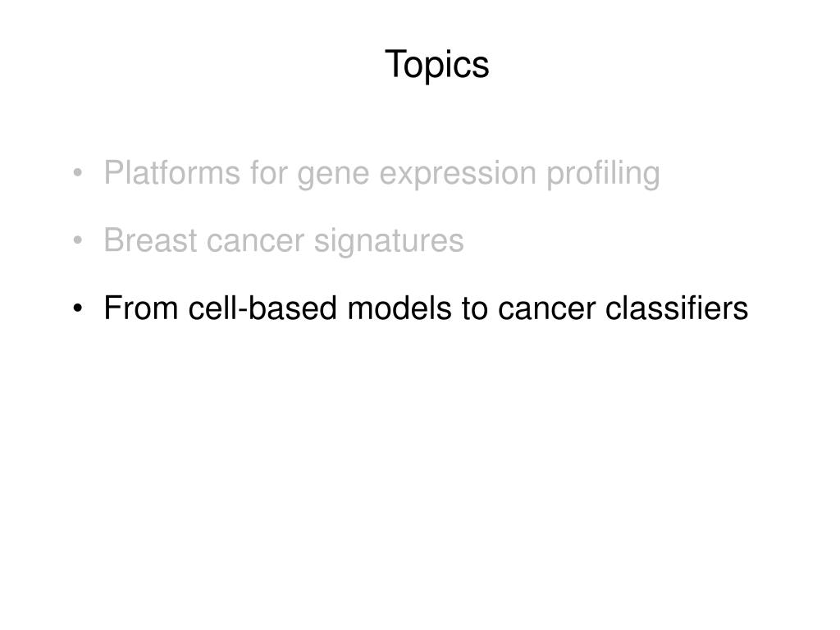840x630 pixels.
Task: Click the 'Topics' slide title
Action: tap(436, 64)
